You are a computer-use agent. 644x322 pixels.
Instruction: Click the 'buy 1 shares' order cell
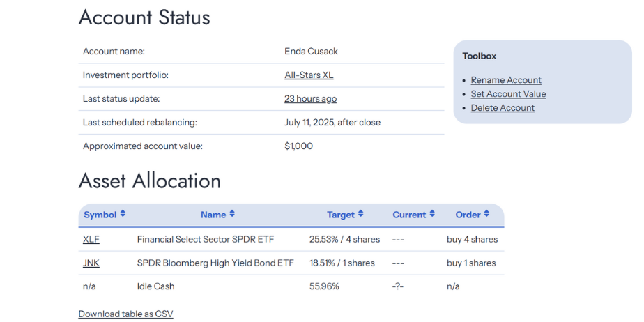coord(471,263)
